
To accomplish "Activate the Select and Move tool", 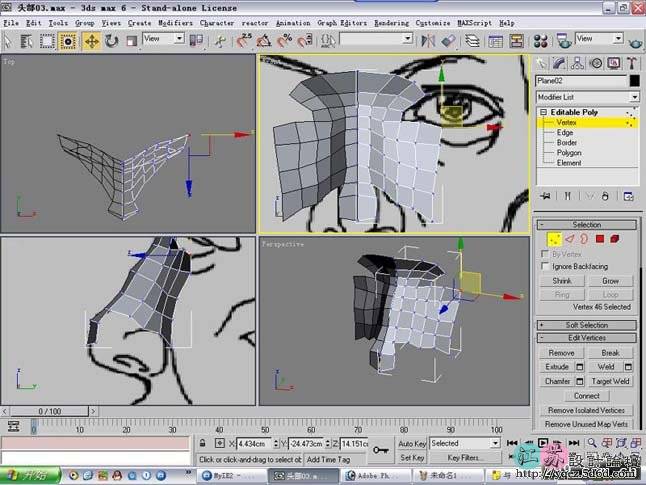I will [91, 41].
